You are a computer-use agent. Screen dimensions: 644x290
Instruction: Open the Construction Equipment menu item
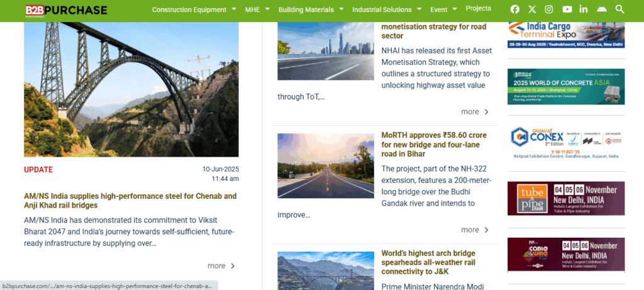189,9
